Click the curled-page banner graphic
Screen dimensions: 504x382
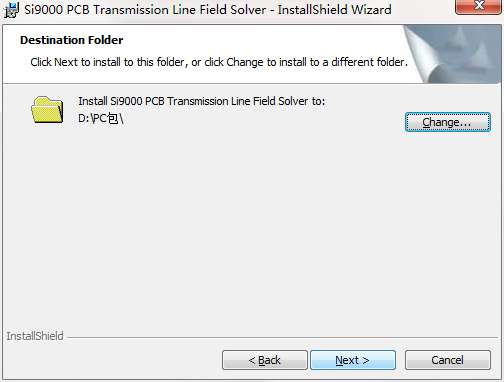tap(452, 54)
